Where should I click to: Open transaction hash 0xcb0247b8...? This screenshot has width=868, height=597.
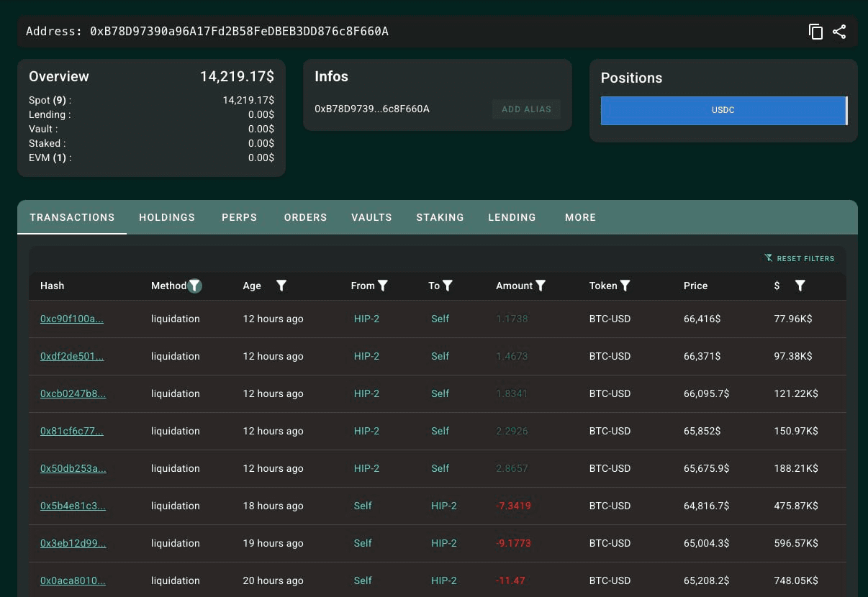click(x=73, y=393)
